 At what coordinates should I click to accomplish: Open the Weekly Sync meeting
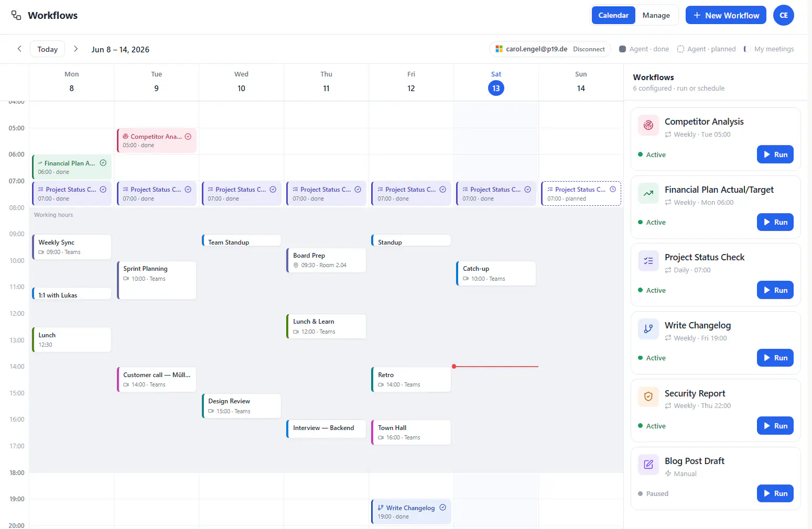[x=72, y=247]
